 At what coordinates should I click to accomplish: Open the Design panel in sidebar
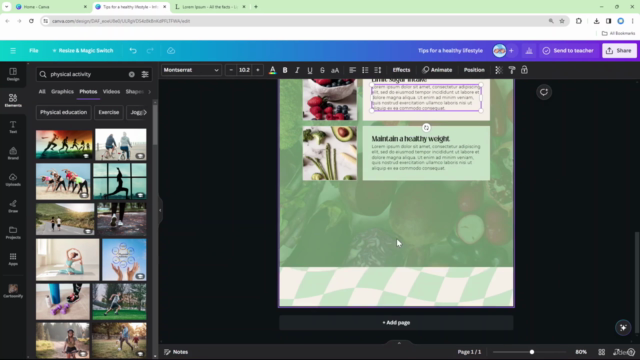pyautogui.click(x=13, y=74)
